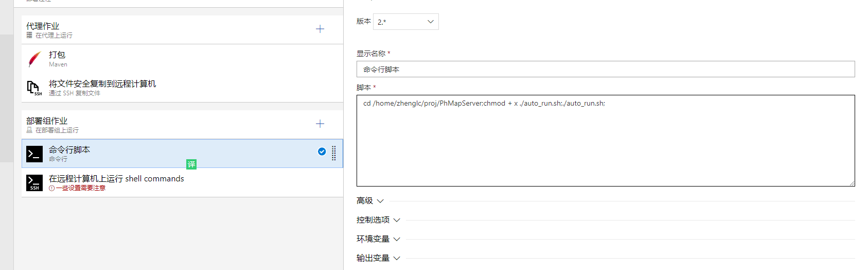Image resolution: width=868 pixels, height=270 pixels.
Task: Click the green 译 translate badge
Action: [191, 164]
